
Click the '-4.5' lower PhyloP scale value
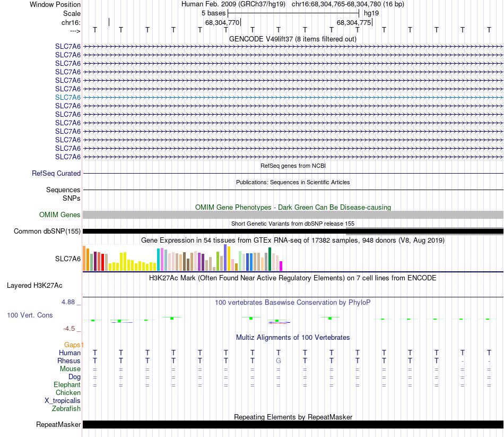coord(69,329)
